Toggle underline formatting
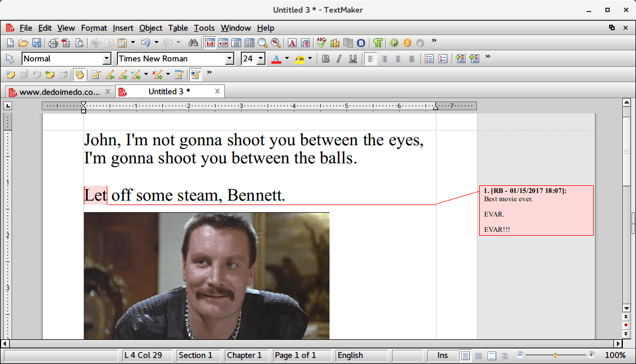This screenshot has width=636, height=364. click(353, 59)
